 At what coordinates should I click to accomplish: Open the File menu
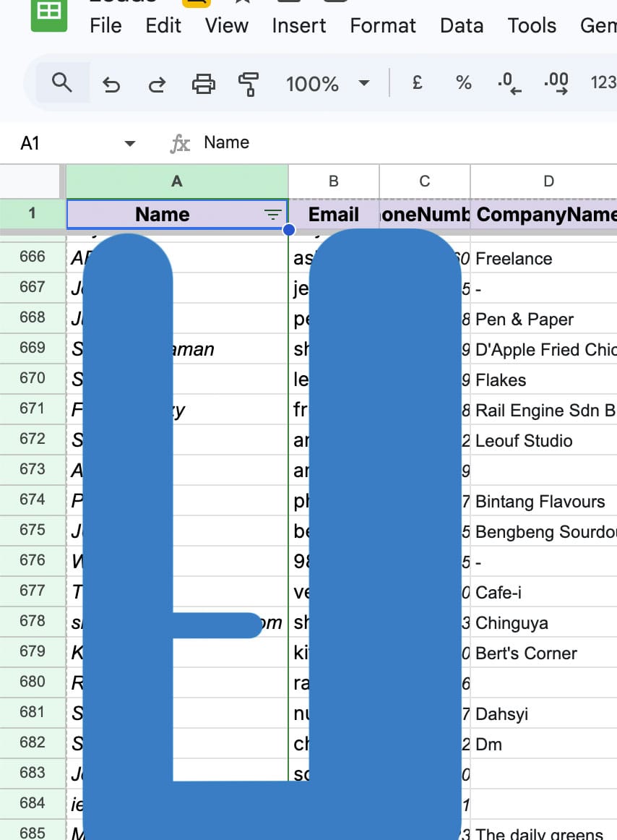tap(105, 26)
